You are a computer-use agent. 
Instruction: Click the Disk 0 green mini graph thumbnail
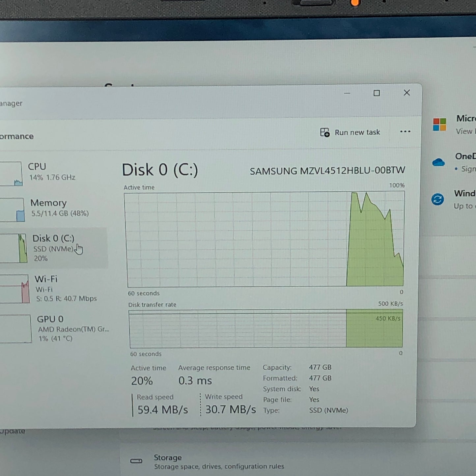click(x=13, y=248)
